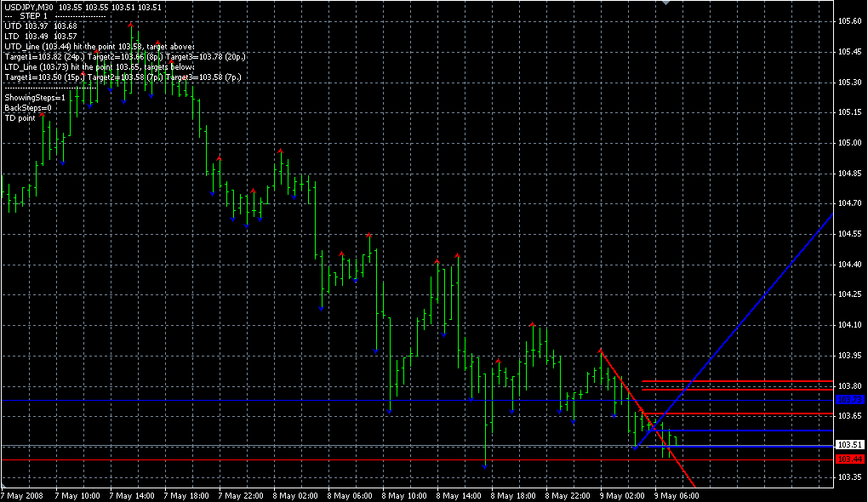This screenshot has width=868, height=502.
Task: Click the '7 May 14:00' time axis label
Action: 131,495
